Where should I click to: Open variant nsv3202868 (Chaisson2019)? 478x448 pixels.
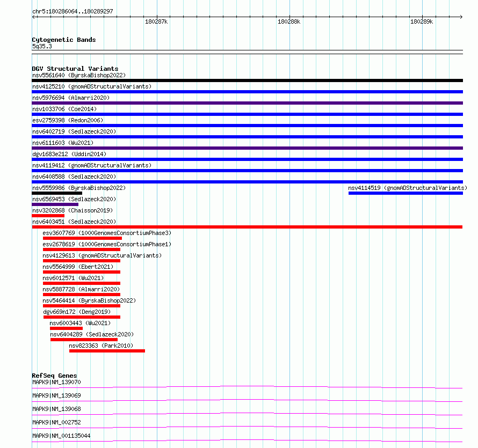[x=73, y=210]
